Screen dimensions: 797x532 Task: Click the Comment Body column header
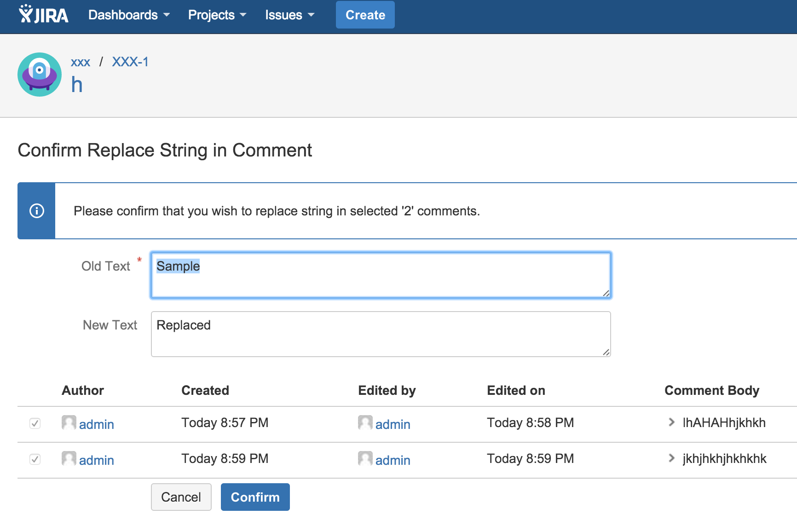pos(712,391)
